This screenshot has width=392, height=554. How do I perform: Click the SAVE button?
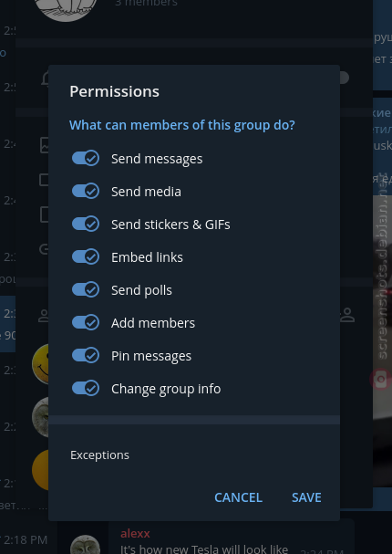point(306,497)
